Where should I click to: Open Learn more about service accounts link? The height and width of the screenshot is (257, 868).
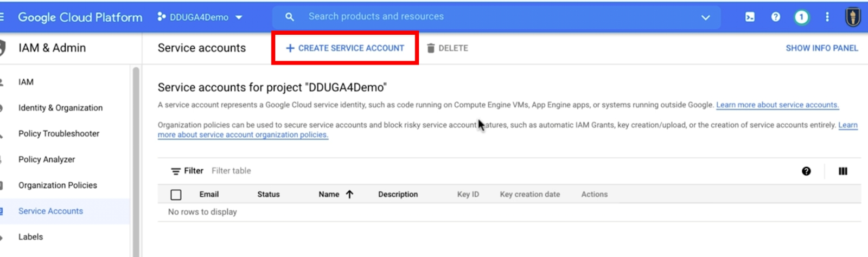[777, 105]
